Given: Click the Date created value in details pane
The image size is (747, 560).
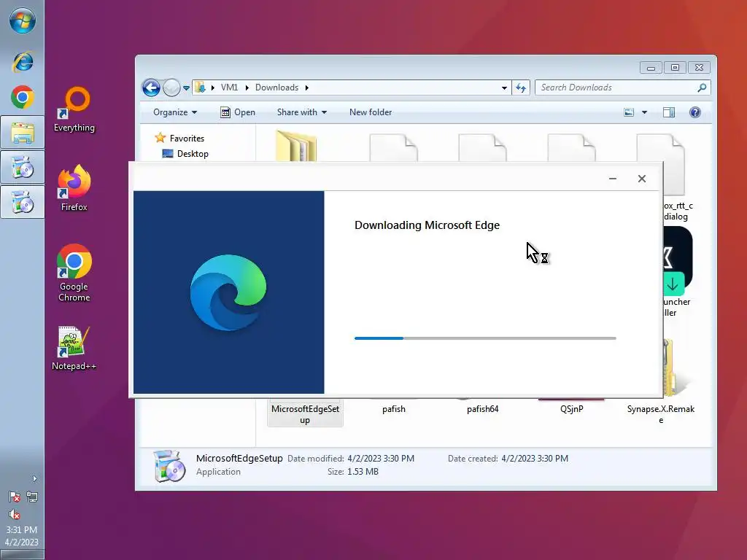Looking at the screenshot, I should click(535, 459).
